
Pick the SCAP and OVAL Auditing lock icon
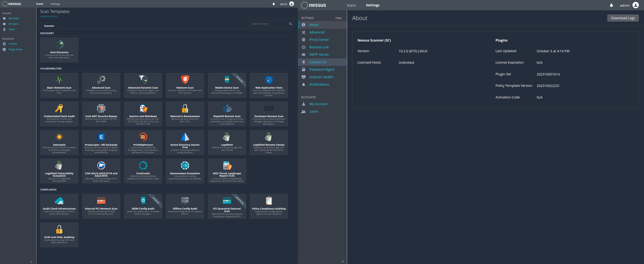pos(59,229)
